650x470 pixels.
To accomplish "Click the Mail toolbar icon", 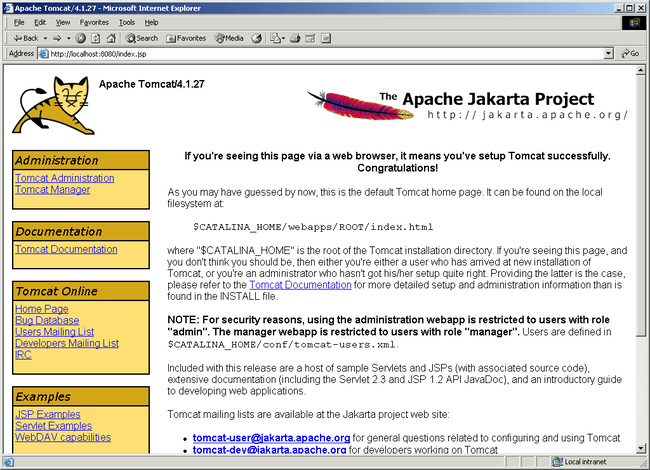I will pos(275,38).
